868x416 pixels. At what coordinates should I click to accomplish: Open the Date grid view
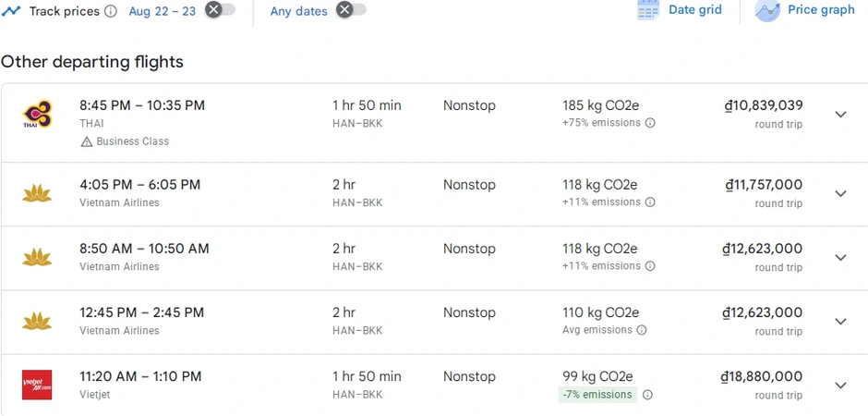point(680,10)
